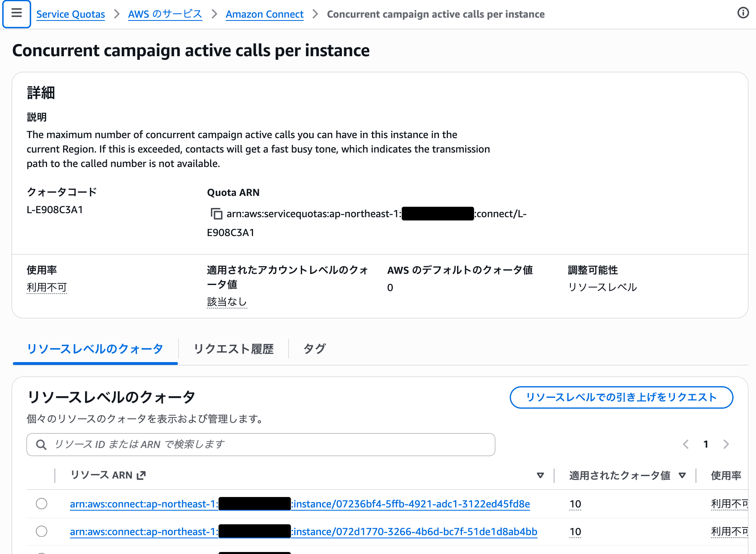Sort by リソース ARN column arrow
This screenshot has width=756, height=554.
(540, 475)
